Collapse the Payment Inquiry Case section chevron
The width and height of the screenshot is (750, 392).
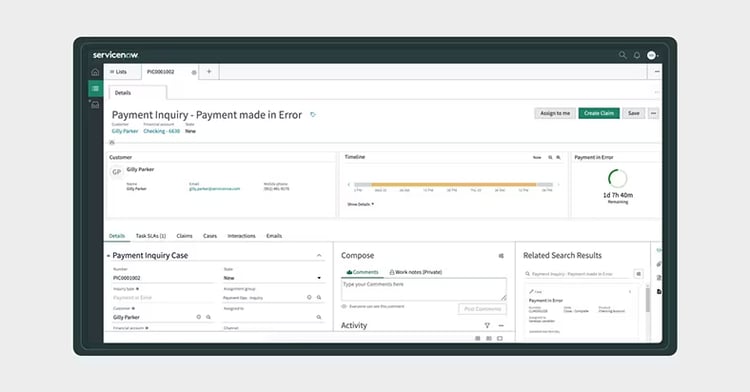[x=319, y=256]
